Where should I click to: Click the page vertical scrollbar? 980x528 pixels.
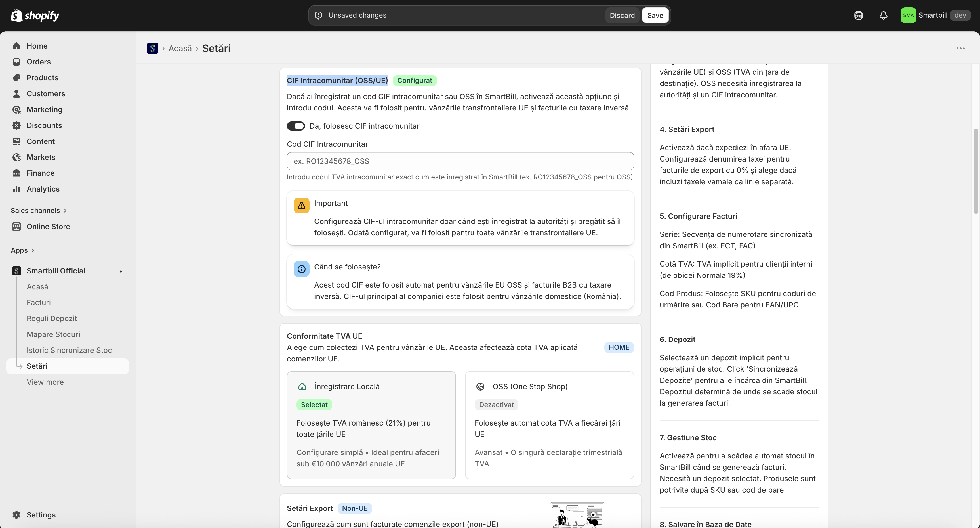[975, 171]
